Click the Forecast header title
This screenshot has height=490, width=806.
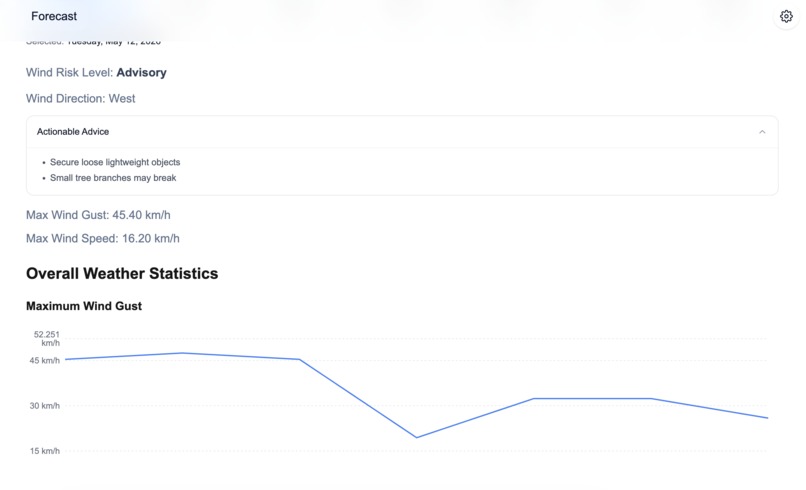click(x=54, y=16)
